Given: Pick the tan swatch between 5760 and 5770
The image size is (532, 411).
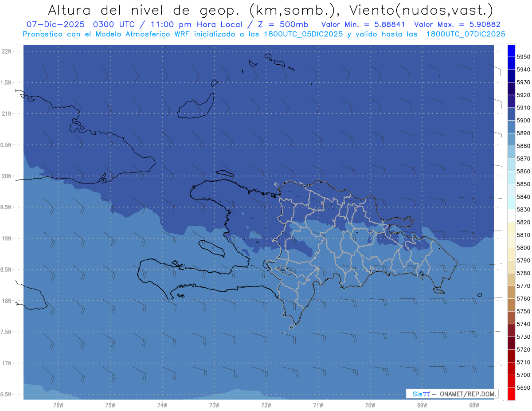Looking at the screenshot, I should tap(511, 292).
